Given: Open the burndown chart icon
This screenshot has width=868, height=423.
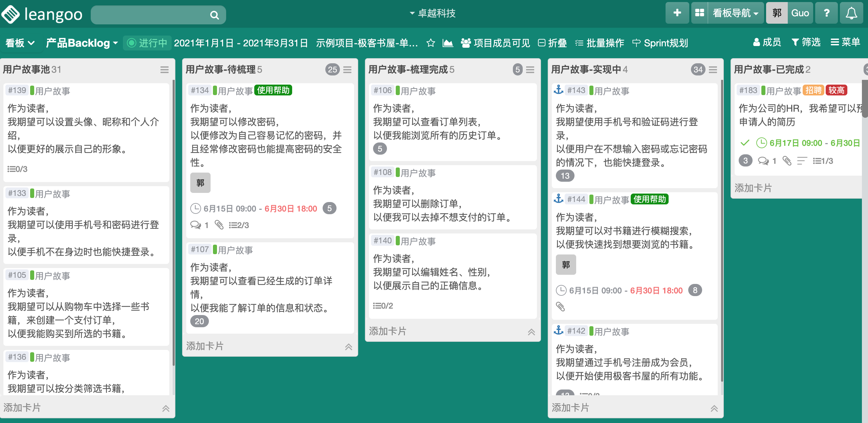Looking at the screenshot, I should pos(448,43).
